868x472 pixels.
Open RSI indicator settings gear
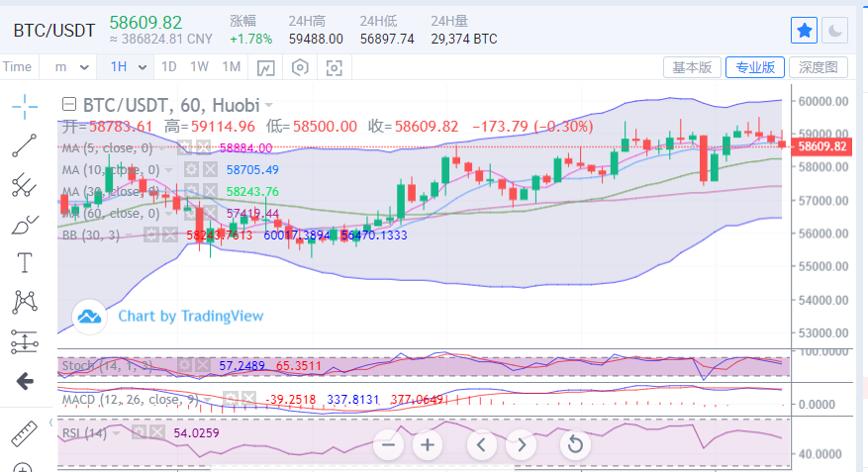tap(139, 432)
